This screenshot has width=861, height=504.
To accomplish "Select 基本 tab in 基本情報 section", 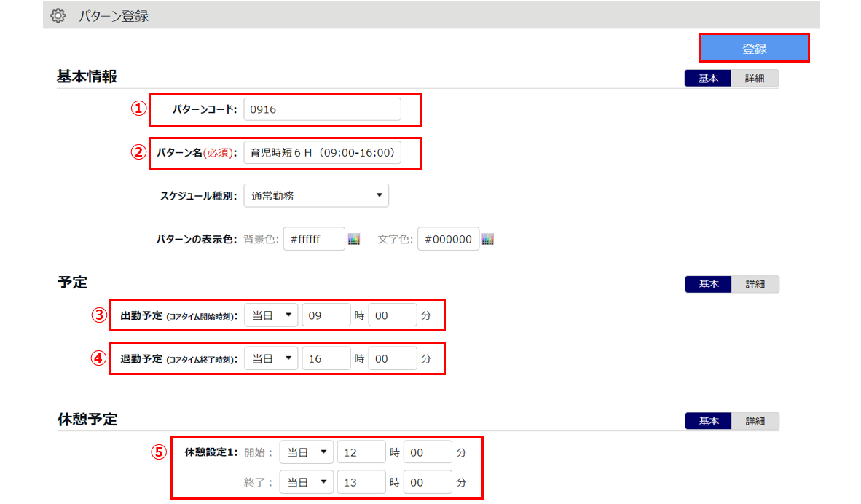I will click(708, 78).
